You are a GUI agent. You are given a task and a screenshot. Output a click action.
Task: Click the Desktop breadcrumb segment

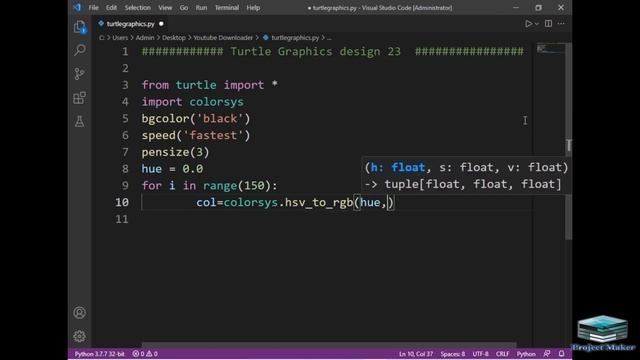pyautogui.click(x=173, y=38)
